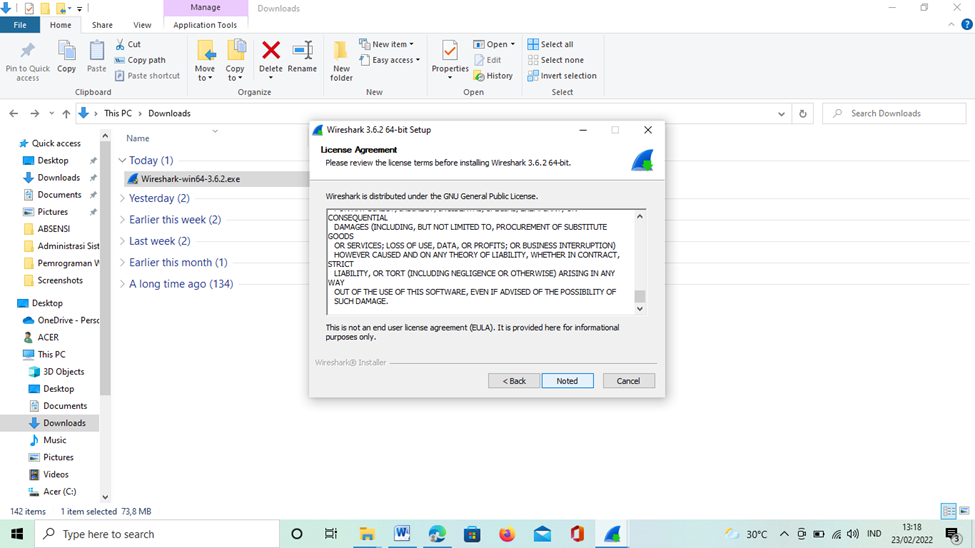Open the Help question mark icon

click(x=966, y=25)
